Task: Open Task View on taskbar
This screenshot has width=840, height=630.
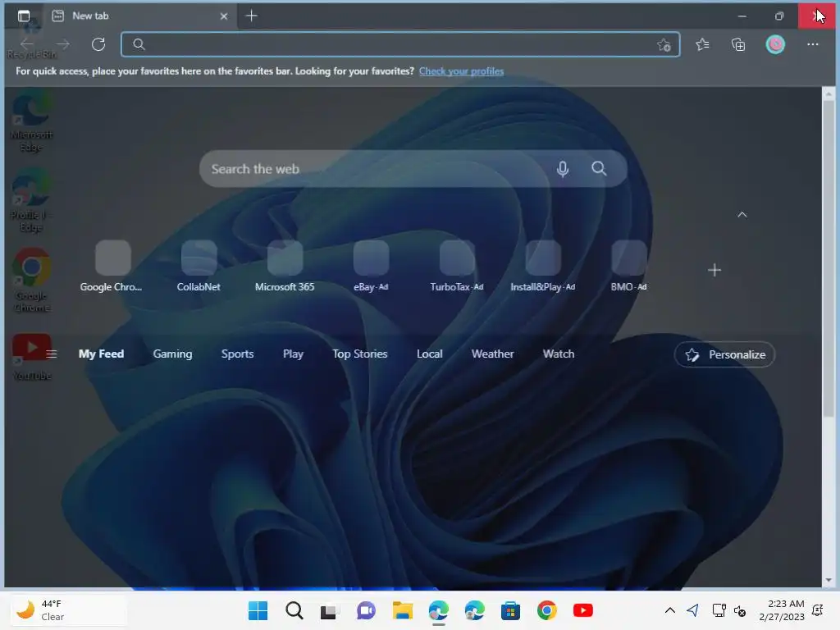Action: coord(330,610)
